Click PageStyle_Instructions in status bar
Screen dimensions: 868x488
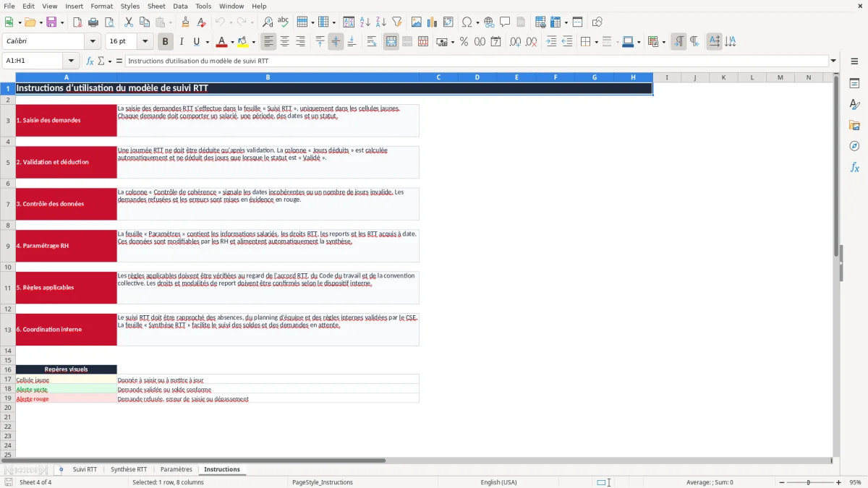pos(322,482)
